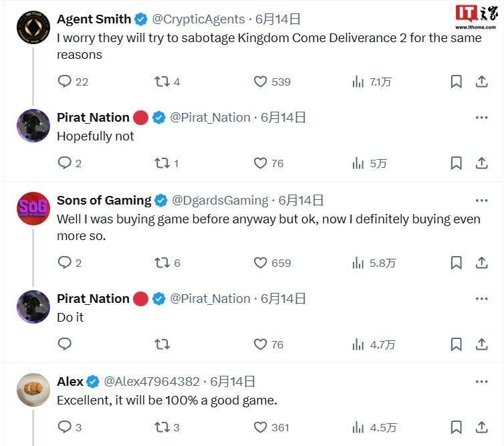
Task: Open more options on Alex's tweet
Action: coord(481,382)
